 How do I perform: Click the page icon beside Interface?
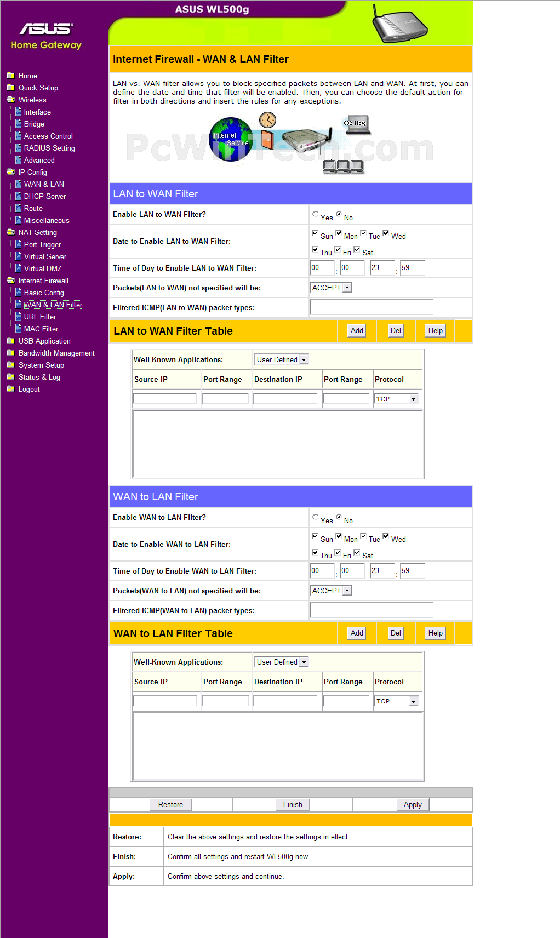(x=18, y=112)
